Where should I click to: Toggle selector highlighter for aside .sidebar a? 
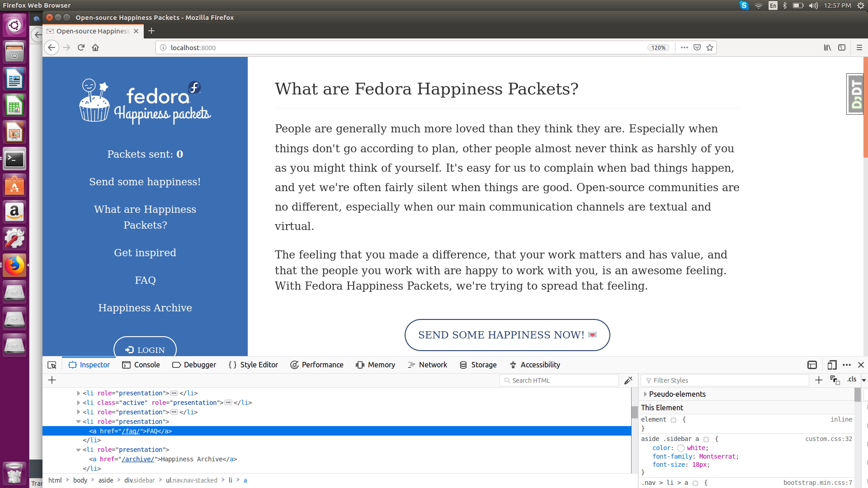(x=706, y=439)
